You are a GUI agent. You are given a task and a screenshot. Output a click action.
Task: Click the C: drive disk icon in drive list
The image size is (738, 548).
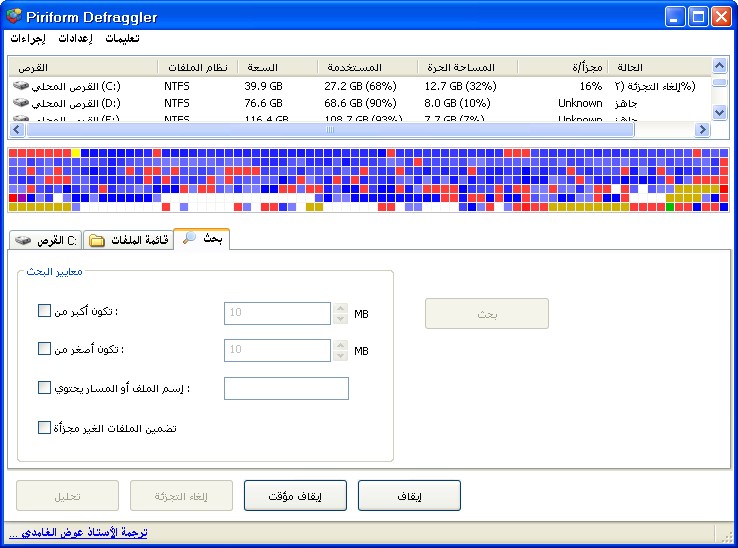coord(21,86)
